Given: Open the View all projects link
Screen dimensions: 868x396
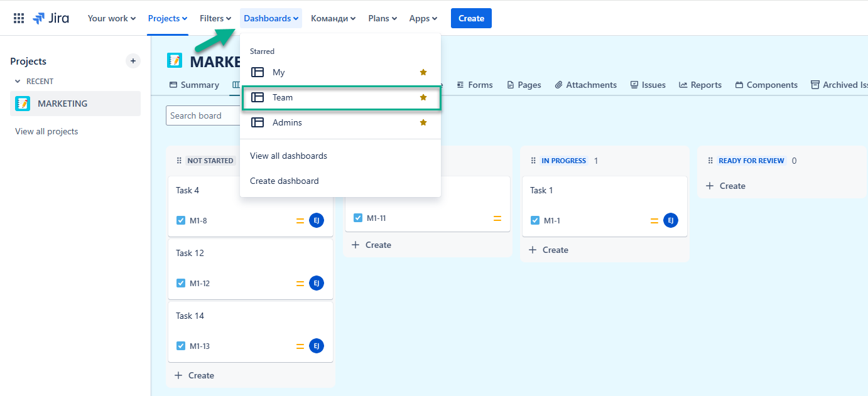Looking at the screenshot, I should pyautogui.click(x=46, y=131).
